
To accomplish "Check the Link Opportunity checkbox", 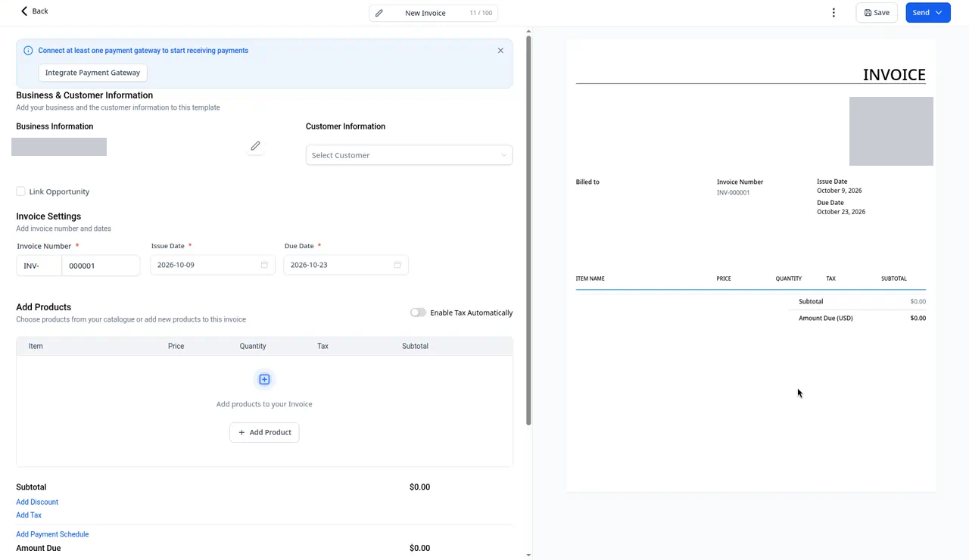I will (x=20, y=191).
